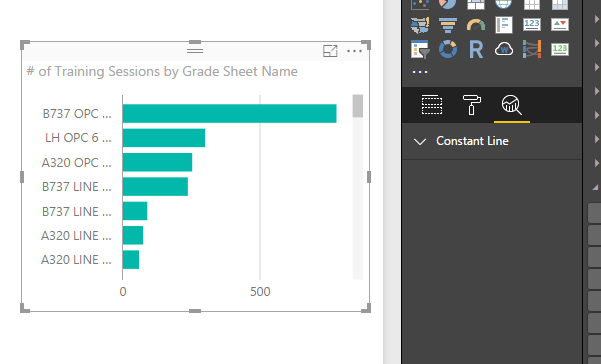The image size is (601, 364).
Task: Select the Multi-row card visualization icon
Action: pos(504,25)
